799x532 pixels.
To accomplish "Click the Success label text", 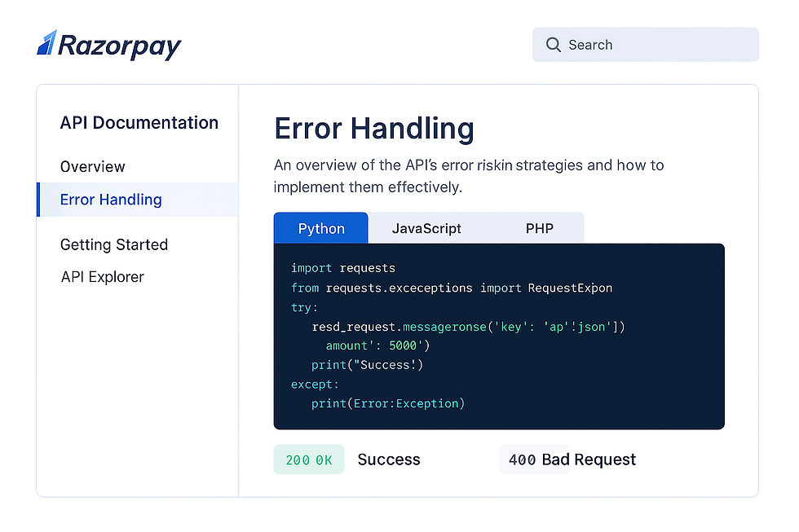I will point(389,459).
